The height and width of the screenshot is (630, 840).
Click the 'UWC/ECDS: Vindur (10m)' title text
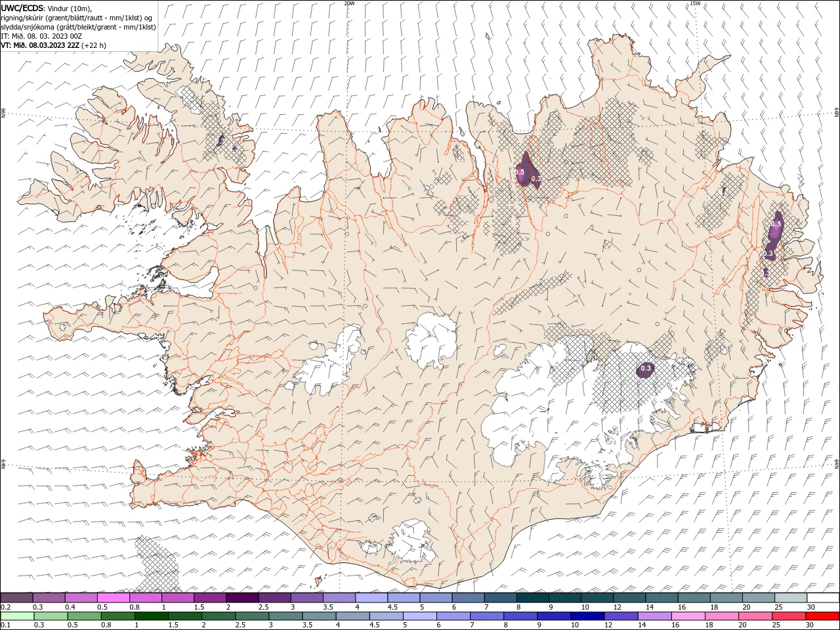pyautogui.click(x=47, y=8)
